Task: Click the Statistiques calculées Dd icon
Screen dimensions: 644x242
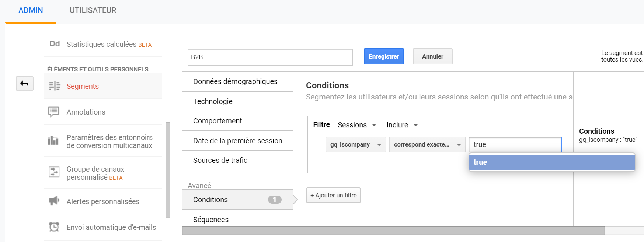Action: click(55, 44)
